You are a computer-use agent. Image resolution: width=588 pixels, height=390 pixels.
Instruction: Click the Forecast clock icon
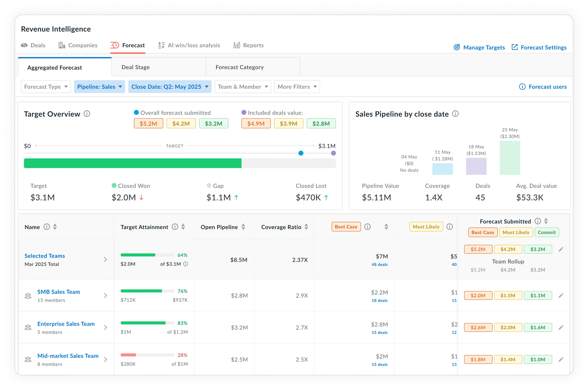point(115,45)
